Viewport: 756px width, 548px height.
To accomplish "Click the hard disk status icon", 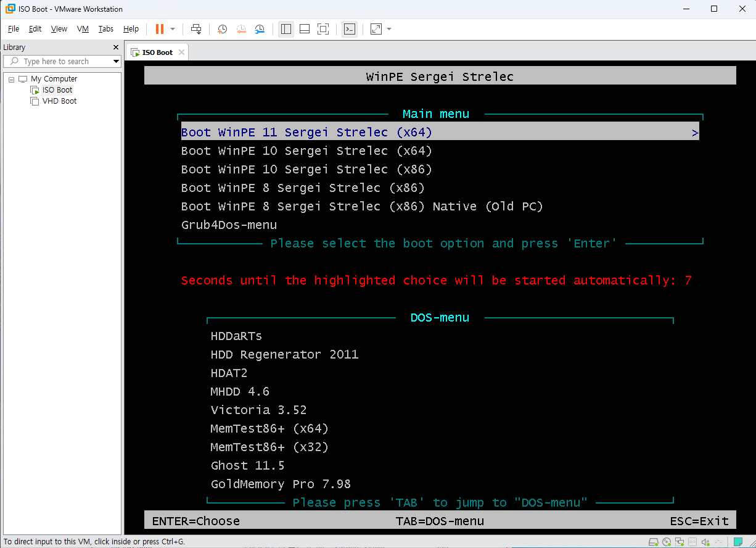I will pos(654,542).
